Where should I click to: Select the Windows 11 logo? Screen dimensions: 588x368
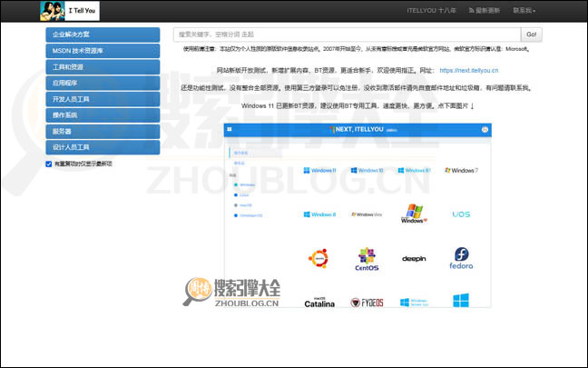tap(319, 171)
